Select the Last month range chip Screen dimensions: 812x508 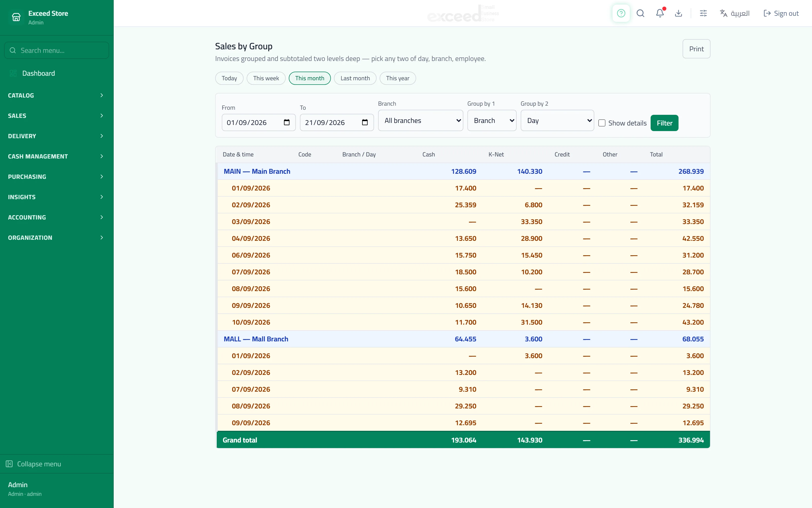[x=355, y=78]
